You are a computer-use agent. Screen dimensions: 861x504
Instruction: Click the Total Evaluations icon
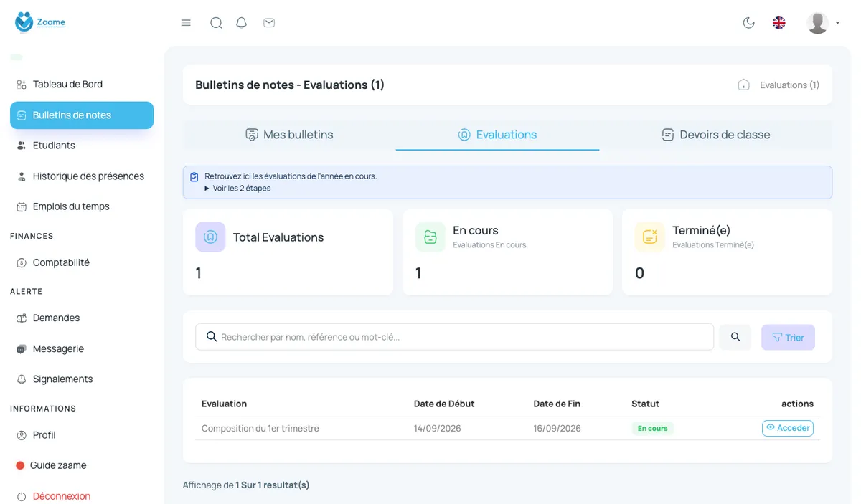(210, 237)
